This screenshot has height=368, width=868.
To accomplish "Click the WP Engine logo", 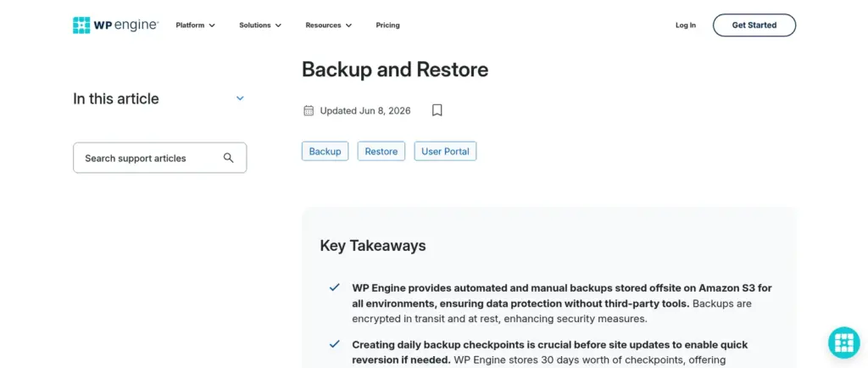I will click(115, 25).
